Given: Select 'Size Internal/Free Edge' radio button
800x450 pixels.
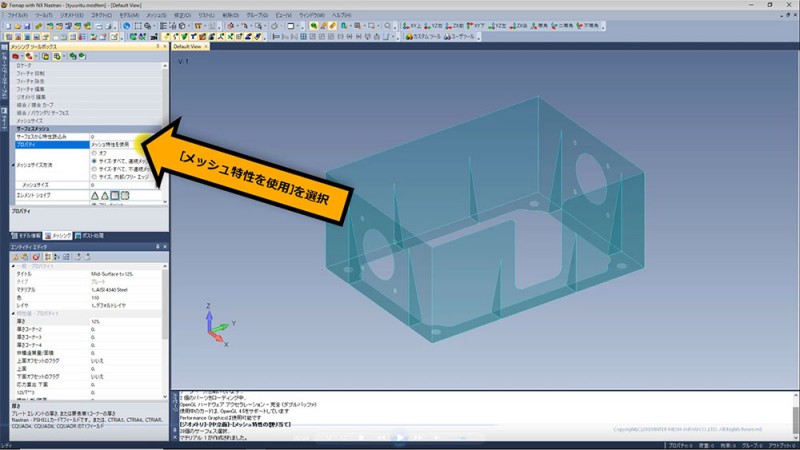Looking at the screenshot, I should (x=94, y=177).
